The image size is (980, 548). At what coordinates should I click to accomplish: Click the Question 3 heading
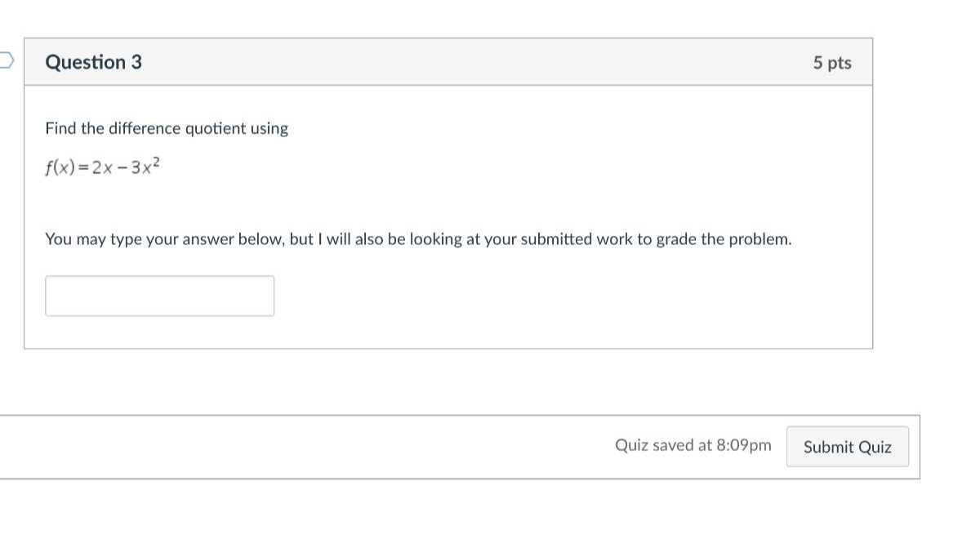coord(94,62)
